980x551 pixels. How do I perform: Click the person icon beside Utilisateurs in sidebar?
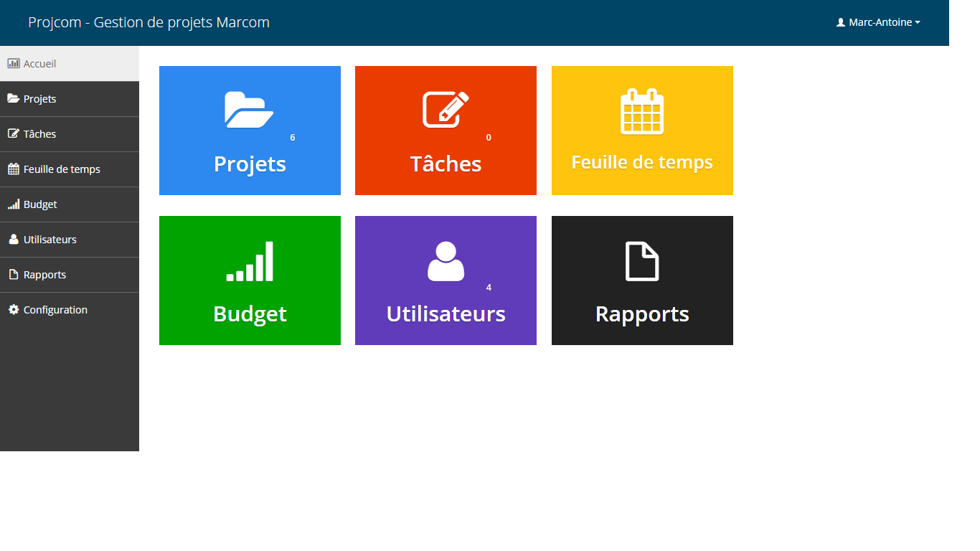tap(13, 240)
